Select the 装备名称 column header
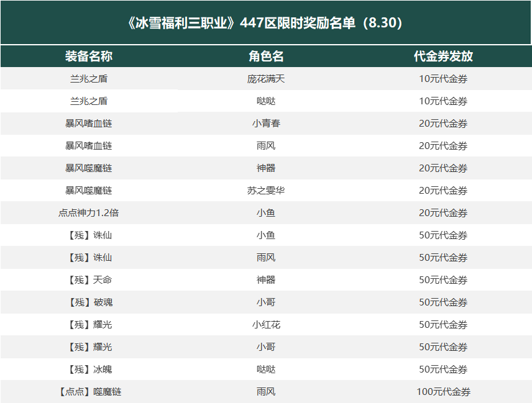Screen dimensions: 532x403 (88, 57)
